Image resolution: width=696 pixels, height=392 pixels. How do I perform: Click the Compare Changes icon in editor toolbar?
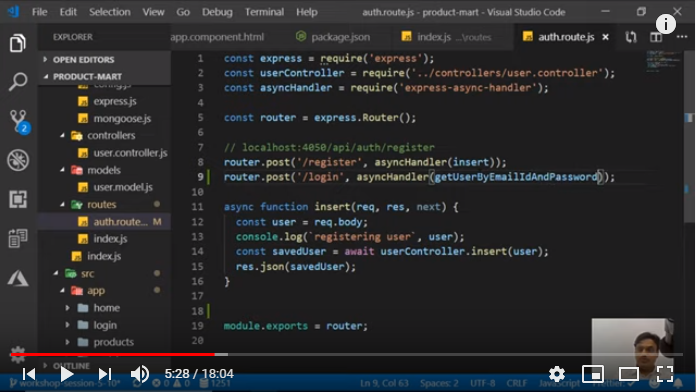[631, 37]
